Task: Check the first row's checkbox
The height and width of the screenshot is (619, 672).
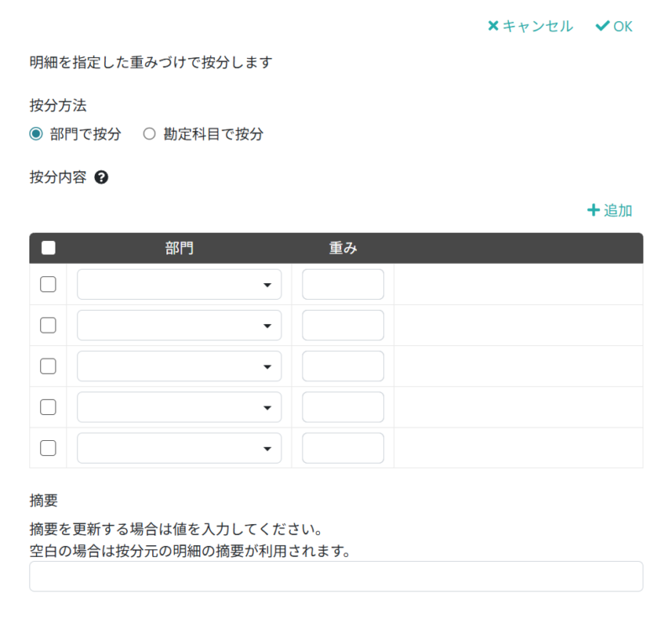Action: coord(48,284)
